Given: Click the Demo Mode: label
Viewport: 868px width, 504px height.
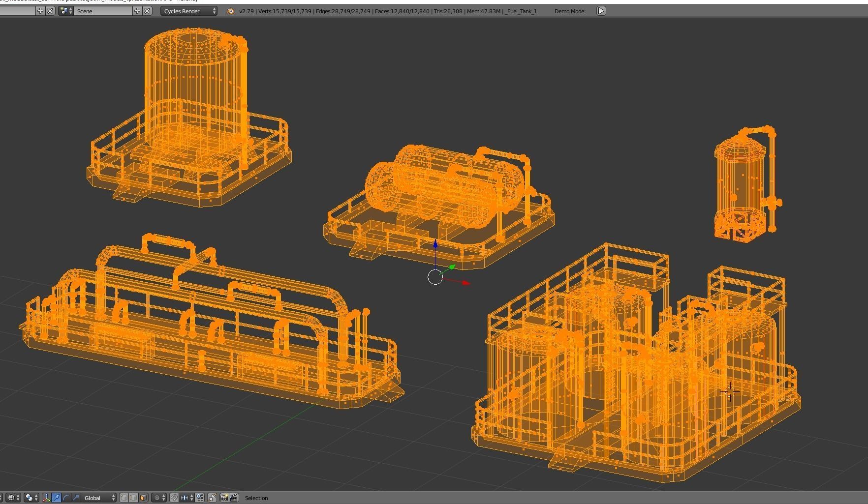Looking at the screenshot, I should 570,11.
